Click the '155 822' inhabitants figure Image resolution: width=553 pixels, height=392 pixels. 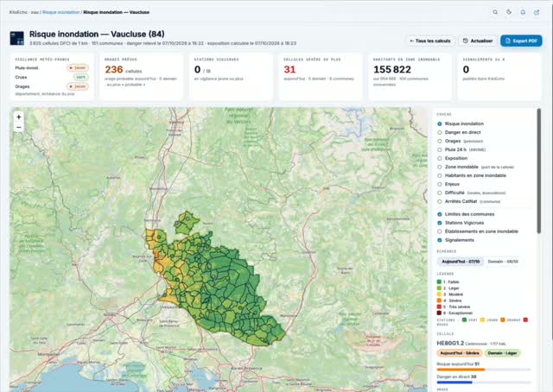click(x=392, y=69)
